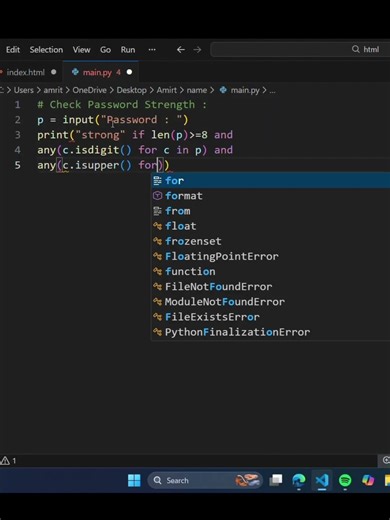Click line number 5 in the gutter
390x520 pixels.
tap(18, 165)
